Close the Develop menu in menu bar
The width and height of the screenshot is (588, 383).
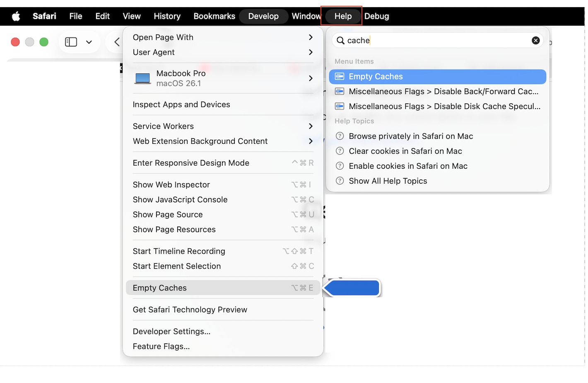[263, 16]
